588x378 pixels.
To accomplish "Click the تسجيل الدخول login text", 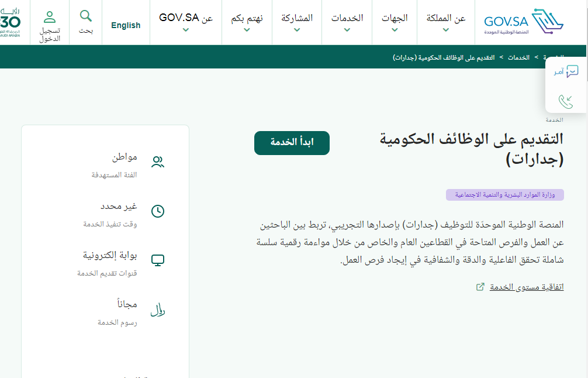I will 50,35.
